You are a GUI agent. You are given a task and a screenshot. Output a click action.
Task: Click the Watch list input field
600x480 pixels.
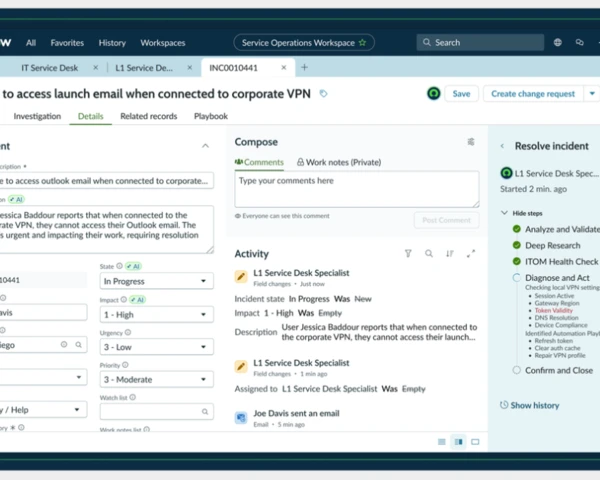(x=157, y=411)
